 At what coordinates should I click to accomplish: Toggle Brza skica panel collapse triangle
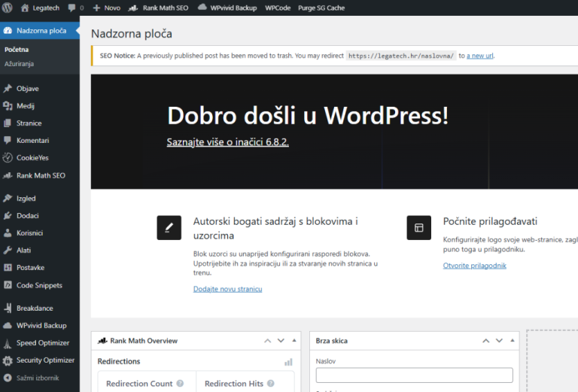point(513,340)
